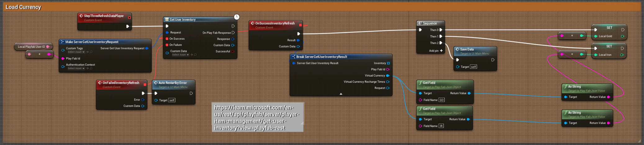The width and height of the screenshot is (644, 145).
Task: Click the pink Play Fab Id input pin
Action: tap(63, 59)
